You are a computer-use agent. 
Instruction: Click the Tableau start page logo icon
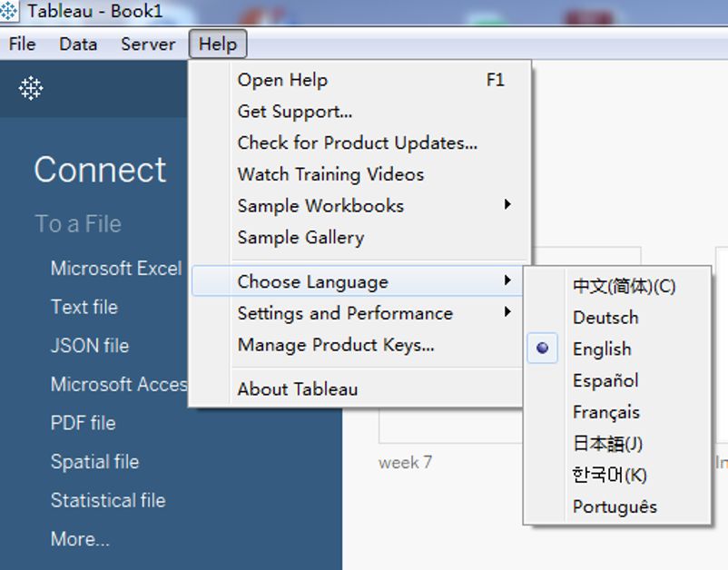31,88
